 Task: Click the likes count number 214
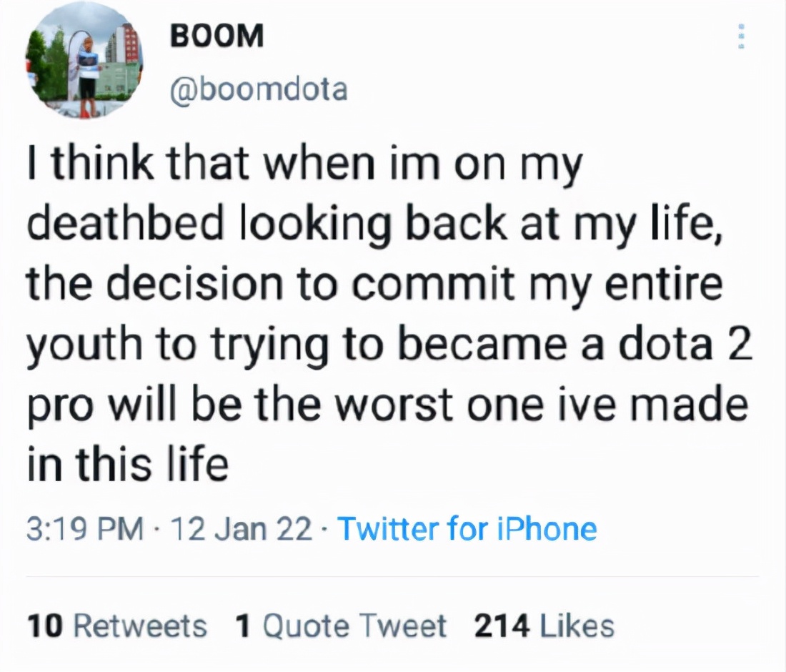coord(502,626)
